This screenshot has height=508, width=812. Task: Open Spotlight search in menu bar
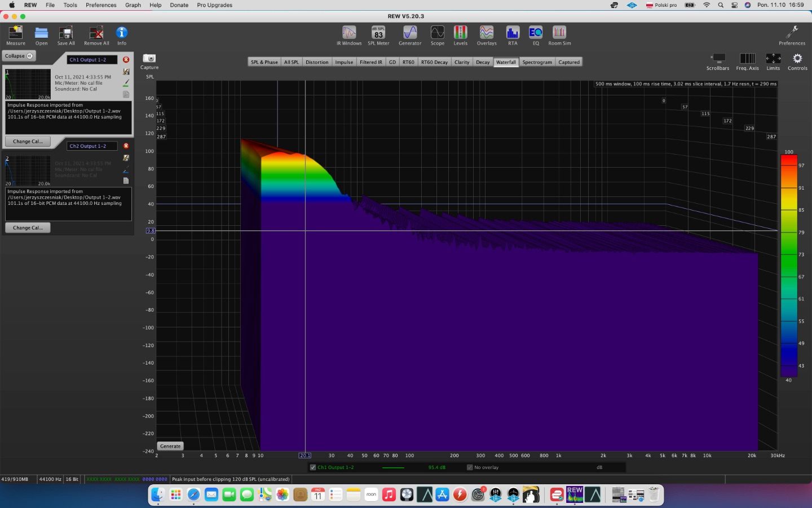pos(721,5)
